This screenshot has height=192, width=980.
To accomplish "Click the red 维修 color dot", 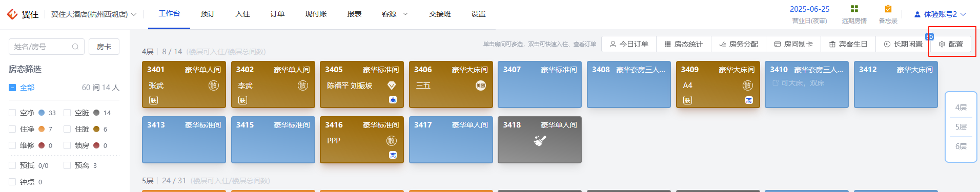I will pyautogui.click(x=42, y=145).
